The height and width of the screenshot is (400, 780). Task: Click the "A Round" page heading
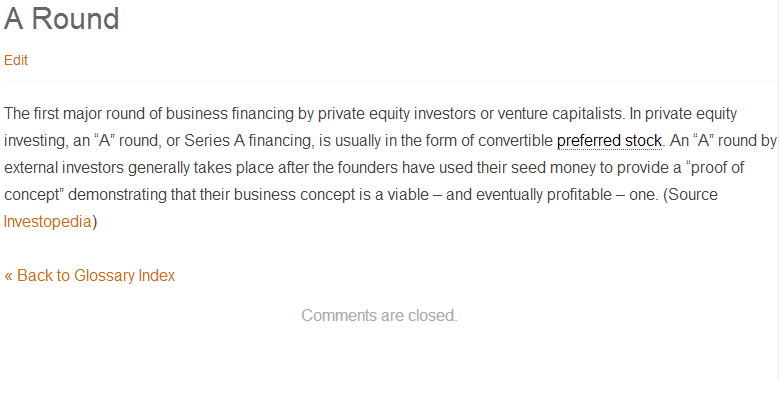tap(62, 19)
